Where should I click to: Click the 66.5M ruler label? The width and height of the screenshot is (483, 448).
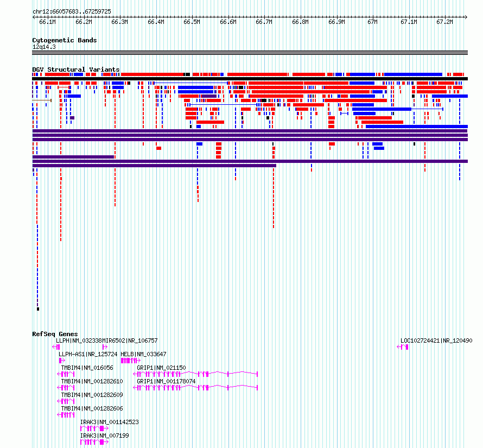(192, 22)
